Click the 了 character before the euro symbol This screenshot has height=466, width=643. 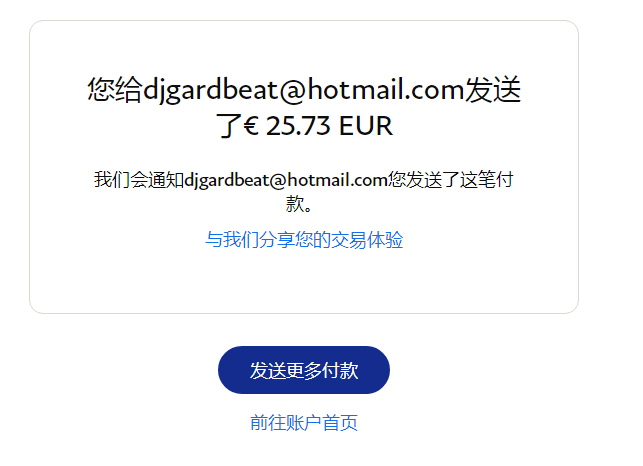coord(229,126)
